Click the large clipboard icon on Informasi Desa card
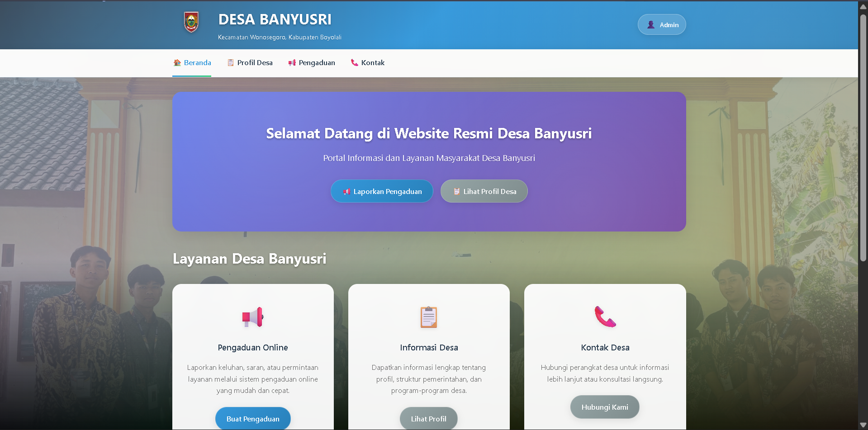The height and width of the screenshot is (430, 868). click(428, 317)
